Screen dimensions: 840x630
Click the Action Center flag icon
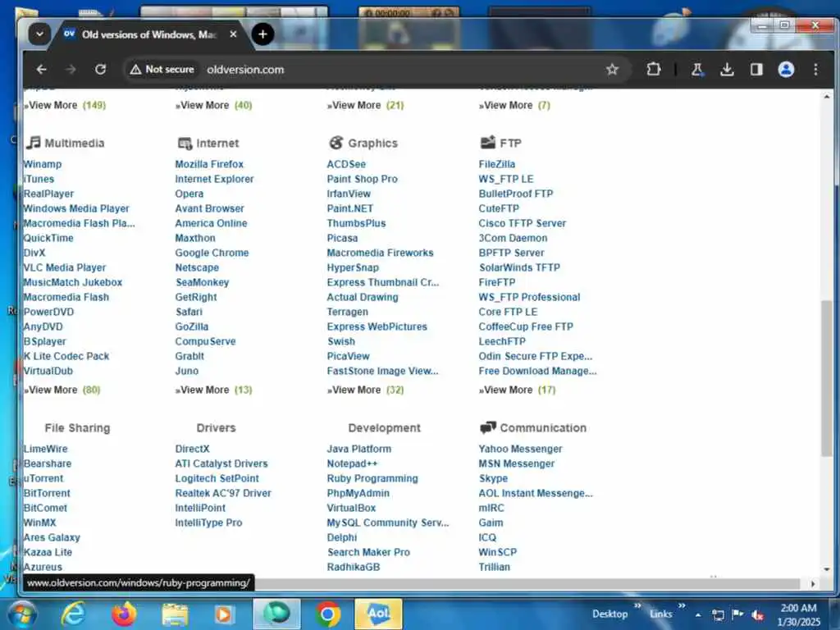pos(737,614)
